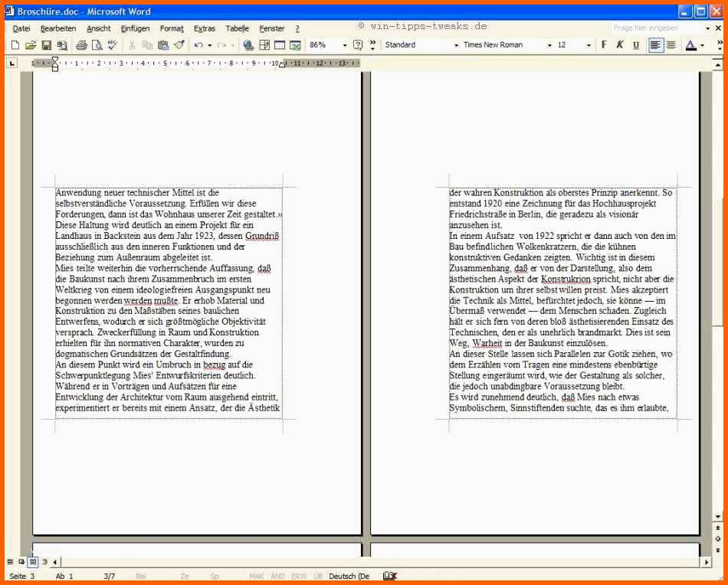Center the paragraph text
Screen dimensions: 728x585
pyautogui.click(x=671, y=45)
